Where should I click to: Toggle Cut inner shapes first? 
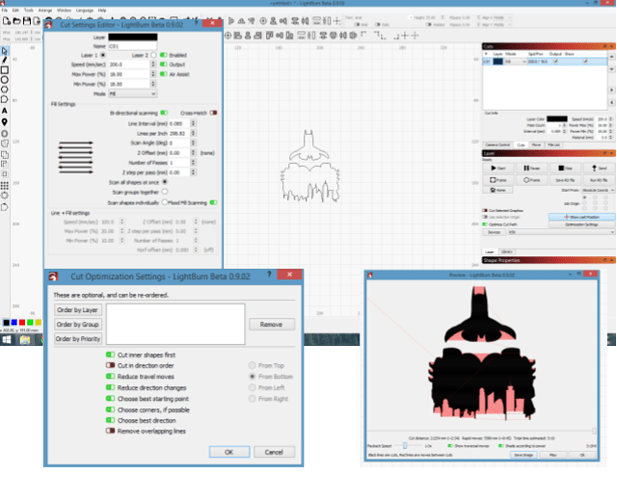click(x=111, y=355)
